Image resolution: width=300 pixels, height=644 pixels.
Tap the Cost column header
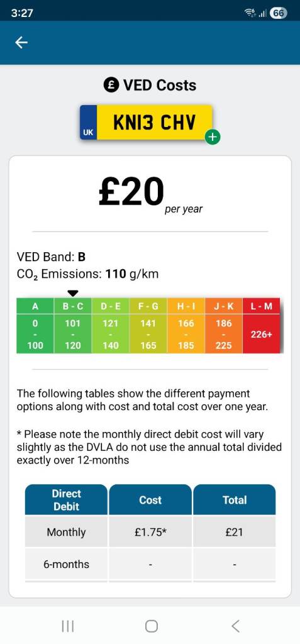point(150,500)
